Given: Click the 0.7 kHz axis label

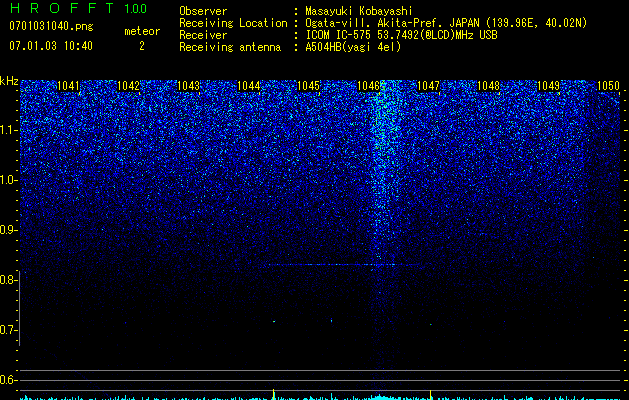Looking at the screenshot, I should tap(8, 330).
